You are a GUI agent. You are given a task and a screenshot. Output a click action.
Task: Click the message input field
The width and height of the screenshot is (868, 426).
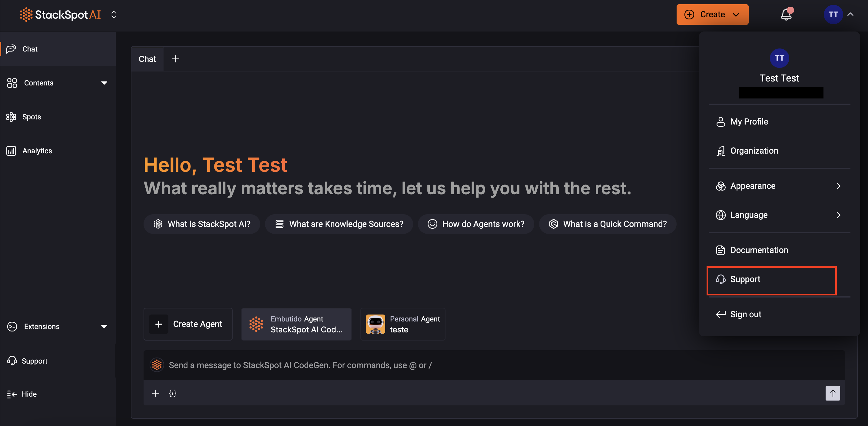(472, 365)
